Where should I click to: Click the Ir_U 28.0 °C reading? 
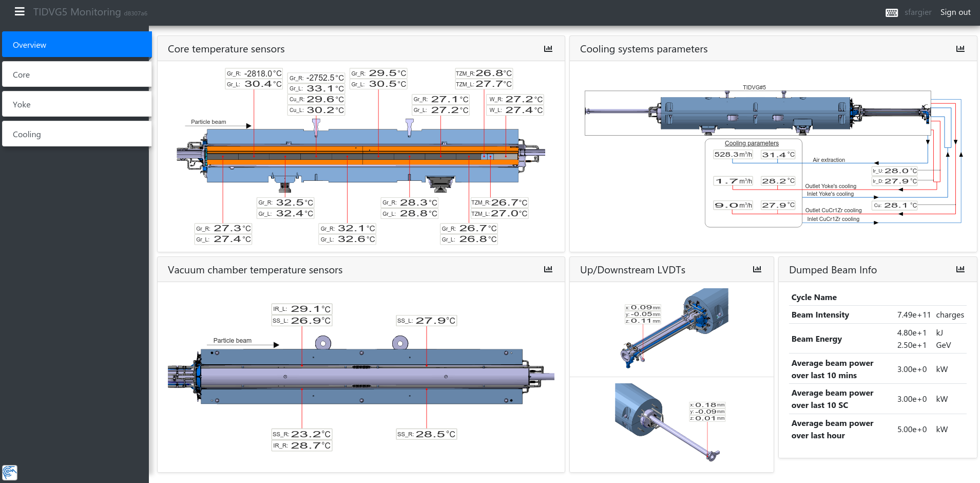895,171
